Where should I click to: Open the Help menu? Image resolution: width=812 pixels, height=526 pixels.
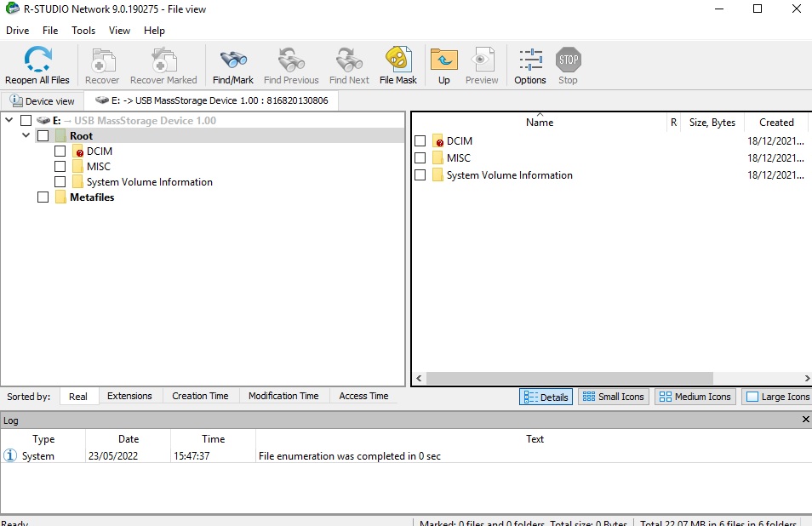coord(154,31)
